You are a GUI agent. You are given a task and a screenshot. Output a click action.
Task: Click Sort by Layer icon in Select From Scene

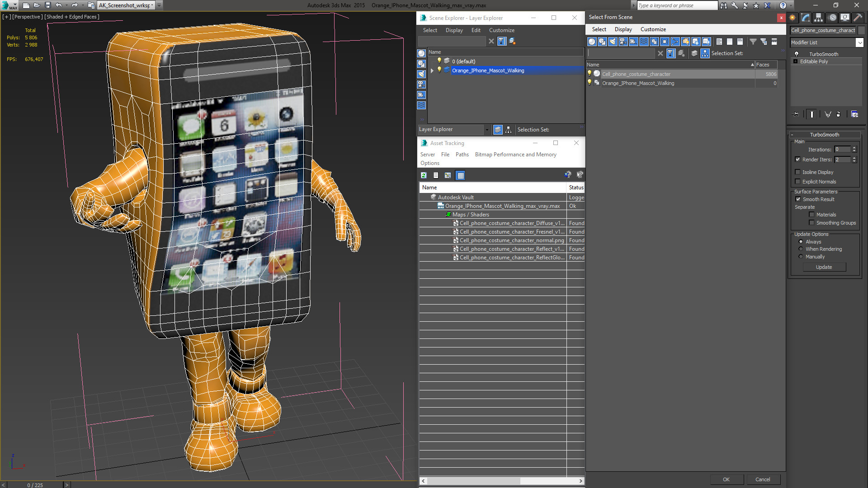(694, 53)
